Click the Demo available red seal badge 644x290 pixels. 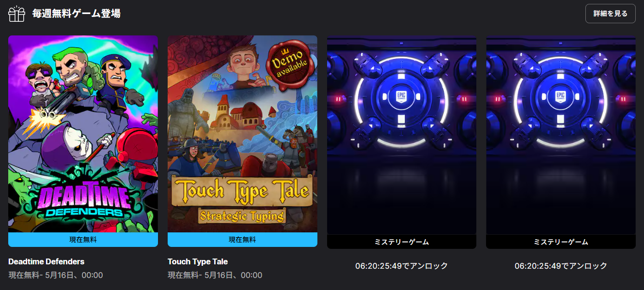click(289, 64)
